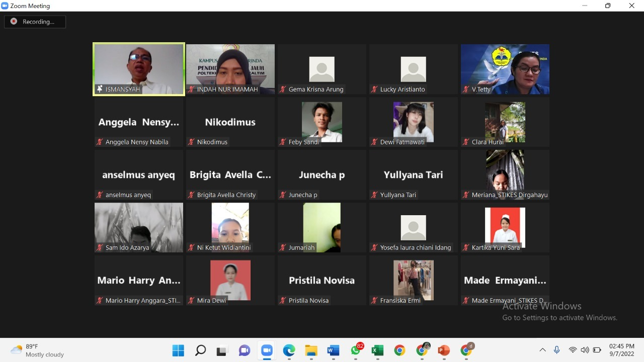Image resolution: width=644 pixels, height=362 pixels.
Task: Click muted mic icon beside Pristila Novisa
Action: coord(283,301)
